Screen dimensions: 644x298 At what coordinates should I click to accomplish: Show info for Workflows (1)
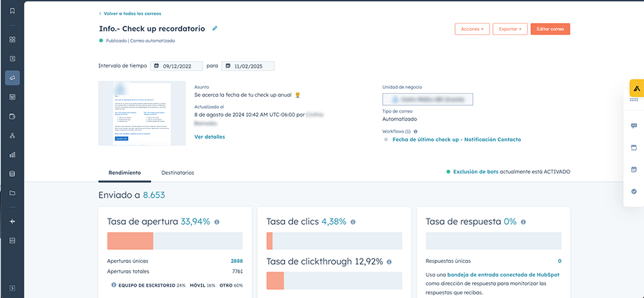tap(416, 132)
